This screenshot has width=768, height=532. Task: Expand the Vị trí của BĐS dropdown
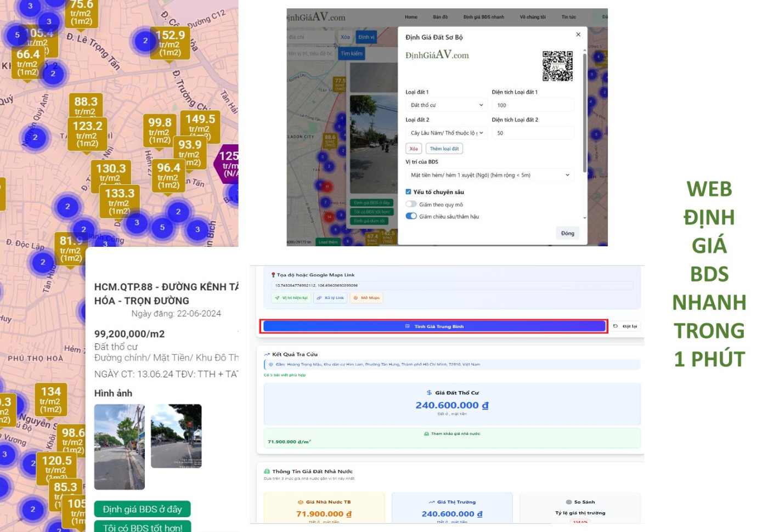click(x=489, y=175)
